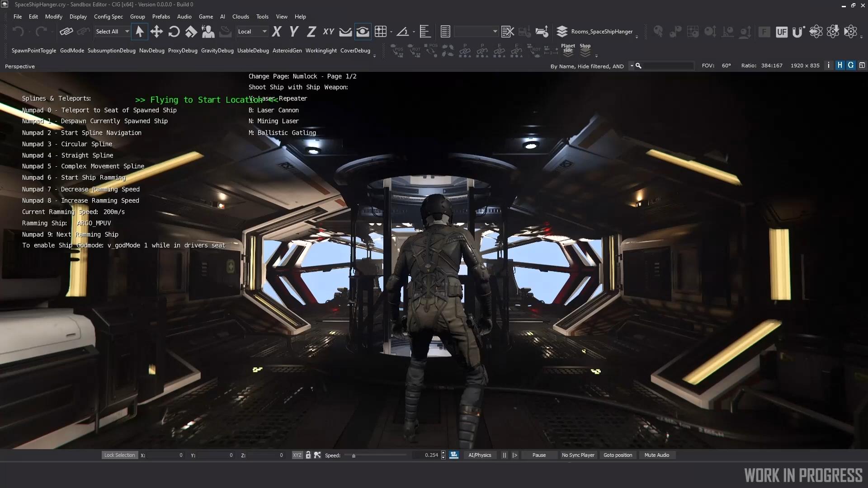Toggle GodMode in the debug toolbar

pos(72,51)
